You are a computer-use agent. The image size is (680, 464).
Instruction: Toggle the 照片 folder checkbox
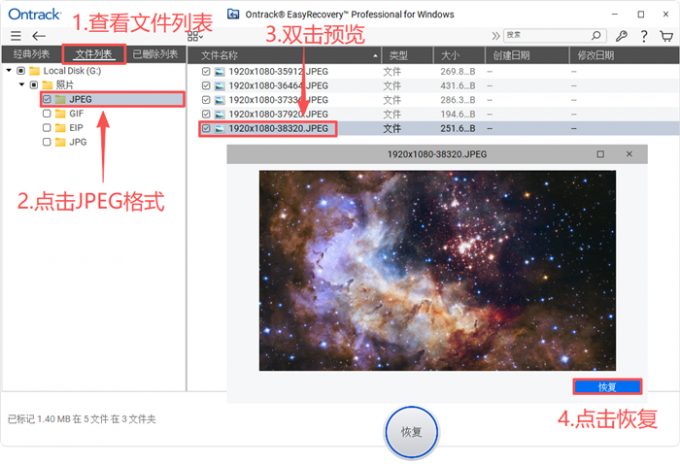pyautogui.click(x=34, y=85)
